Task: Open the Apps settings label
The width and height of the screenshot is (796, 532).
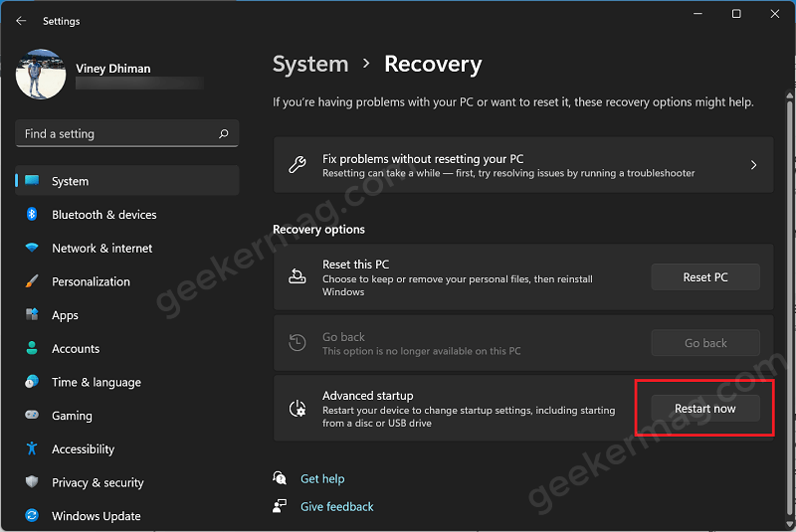Action: click(x=65, y=315)
